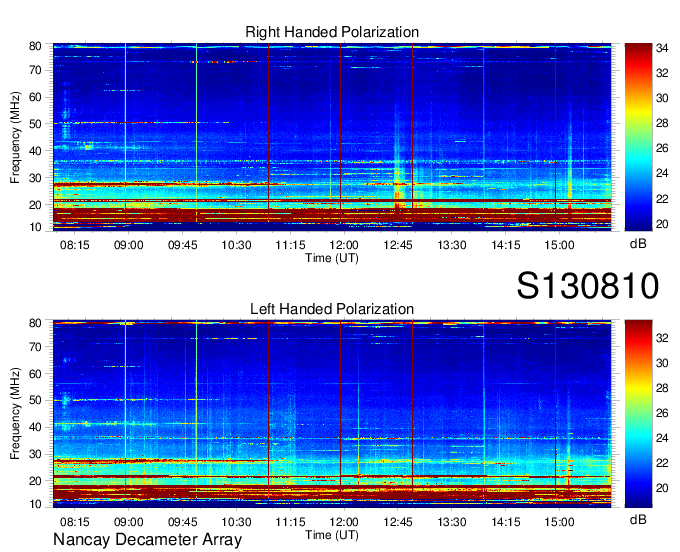Click the lower plot's color bar
The height and width of the screenshot is (552, 680).
tap(638, 414)
